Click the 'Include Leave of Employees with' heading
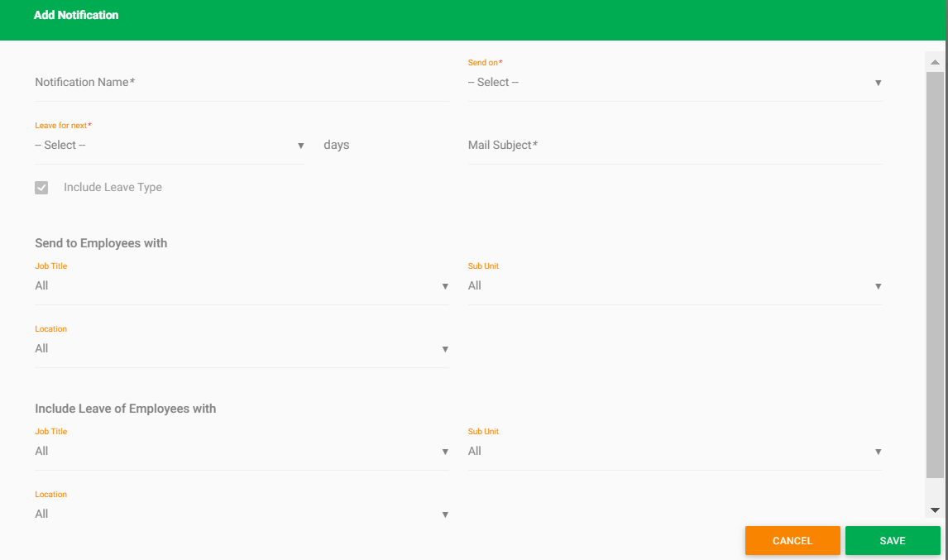The width and height of the screenshot is (948, 560). pos(125,409)
